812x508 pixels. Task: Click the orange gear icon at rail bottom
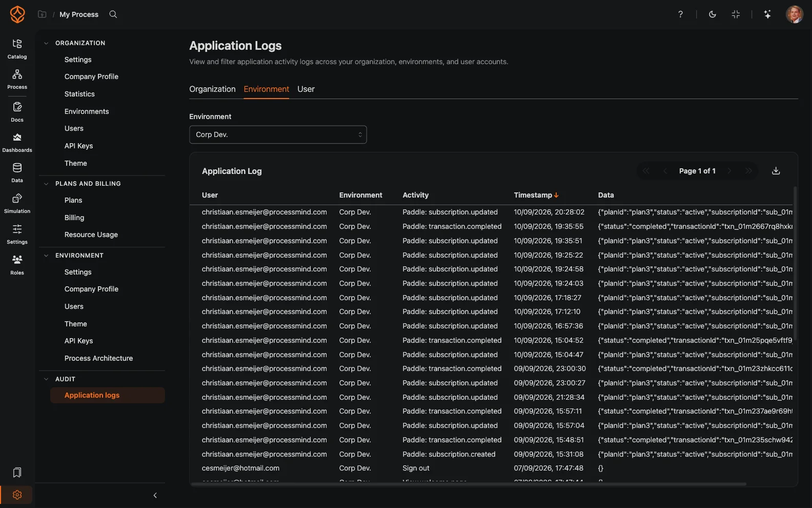(17, 495)
